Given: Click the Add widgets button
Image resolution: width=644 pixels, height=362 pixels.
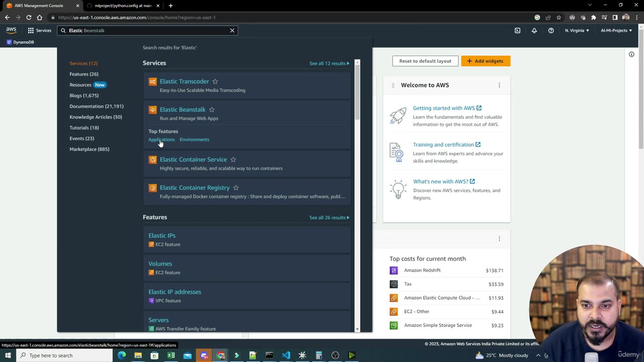Looking at the screenshot, I should [x=486, y=61].
